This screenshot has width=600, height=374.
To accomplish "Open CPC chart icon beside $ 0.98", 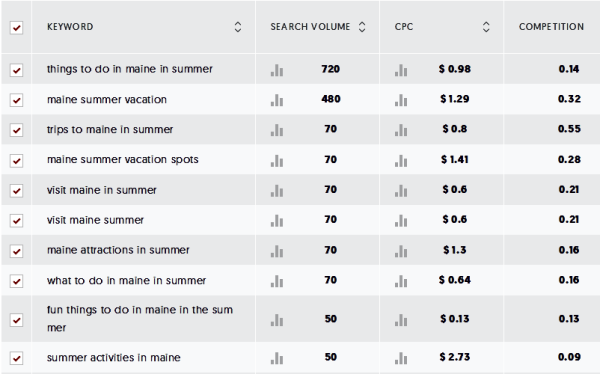I will [x=401, y=70].
